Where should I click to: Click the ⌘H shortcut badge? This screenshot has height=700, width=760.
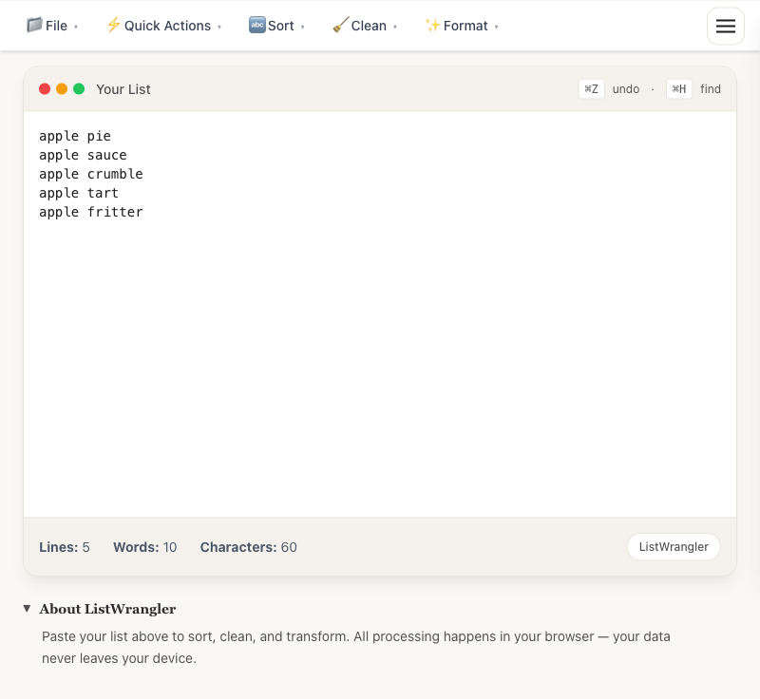(x=678, y=88)
